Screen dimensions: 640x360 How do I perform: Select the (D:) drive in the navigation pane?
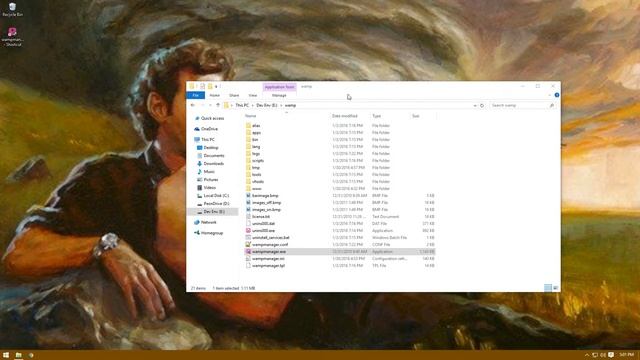pos(213,204)
